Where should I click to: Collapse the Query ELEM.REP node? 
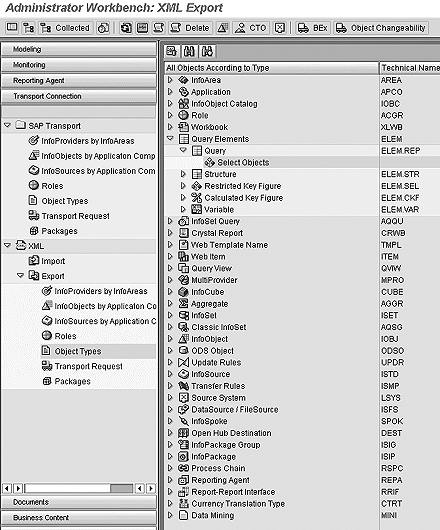(184, 150)
